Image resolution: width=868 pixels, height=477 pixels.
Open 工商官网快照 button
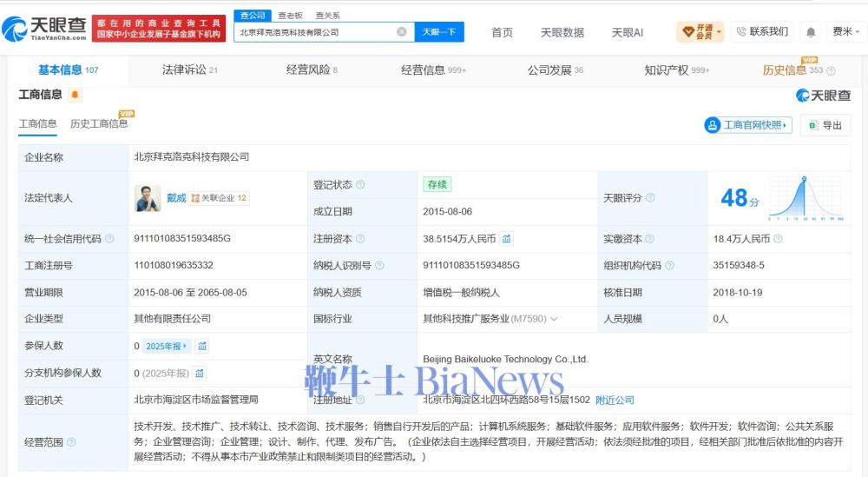[x=748, y=125]
